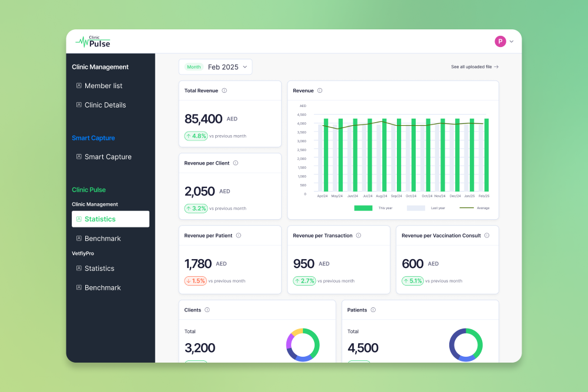
Task: Click info icon next to Total Revenue
Action: click(225, 91)
